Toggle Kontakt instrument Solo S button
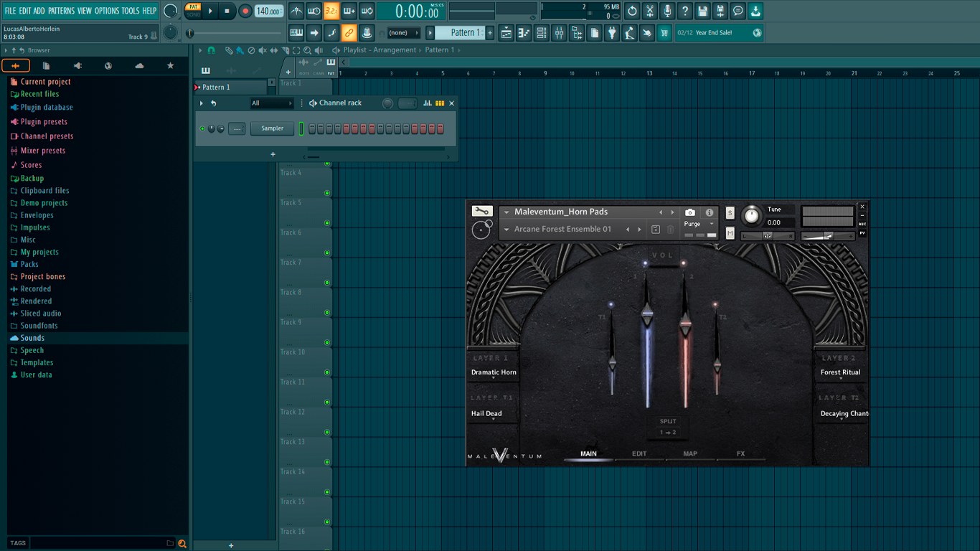Screen dimensions: 980x551 pos(730,213)
